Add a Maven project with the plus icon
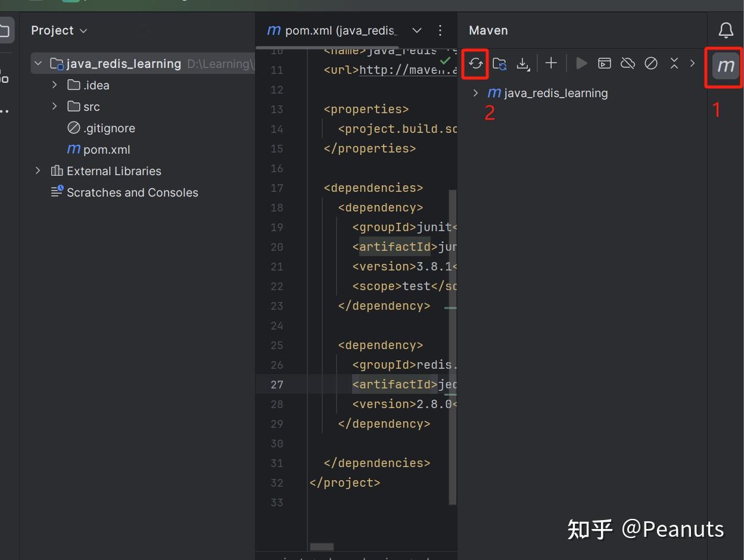The width and height of the screenshot is (744, 560). coord(551,63)
